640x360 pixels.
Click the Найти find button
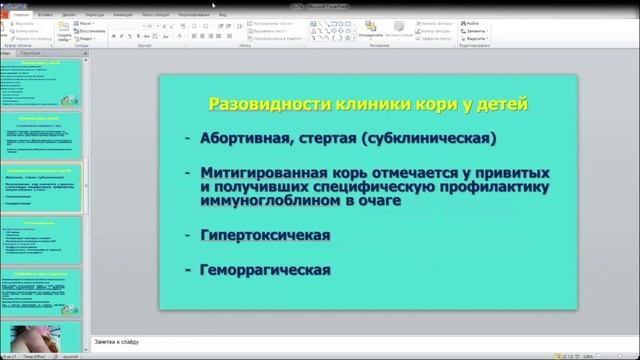[470, 23]
